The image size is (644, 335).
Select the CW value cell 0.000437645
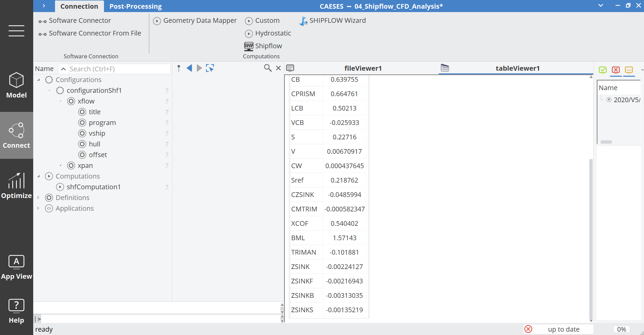(344, 166)
